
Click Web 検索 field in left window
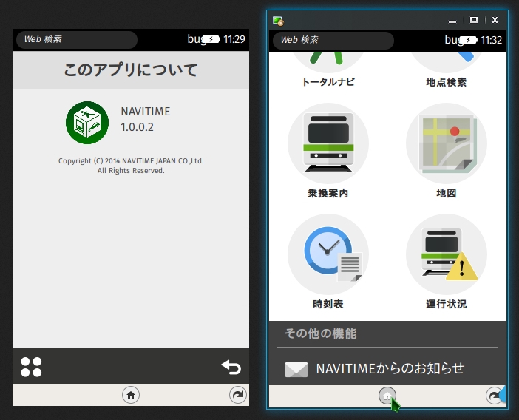77,40
